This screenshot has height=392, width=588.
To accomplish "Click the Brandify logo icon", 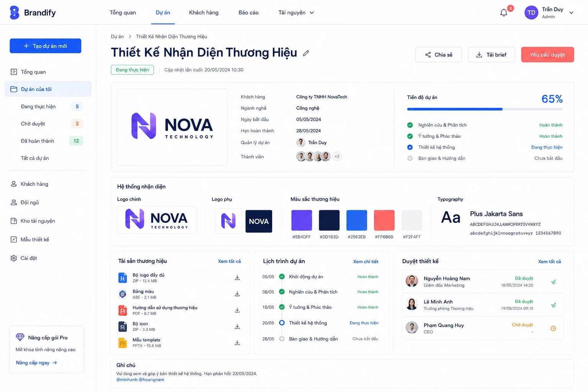I will pos(14,13).
